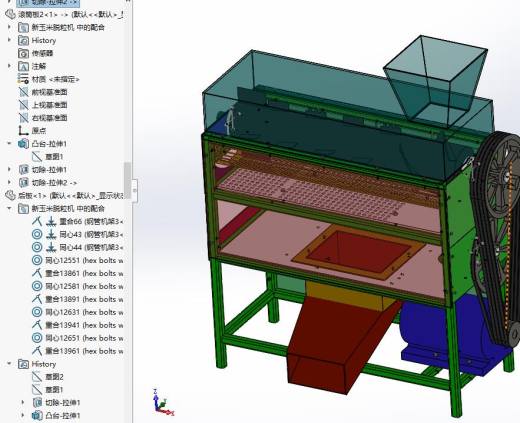This screenshot has width=520, height=423.
Task: Expand the top History folder
Action: point(9,40)
